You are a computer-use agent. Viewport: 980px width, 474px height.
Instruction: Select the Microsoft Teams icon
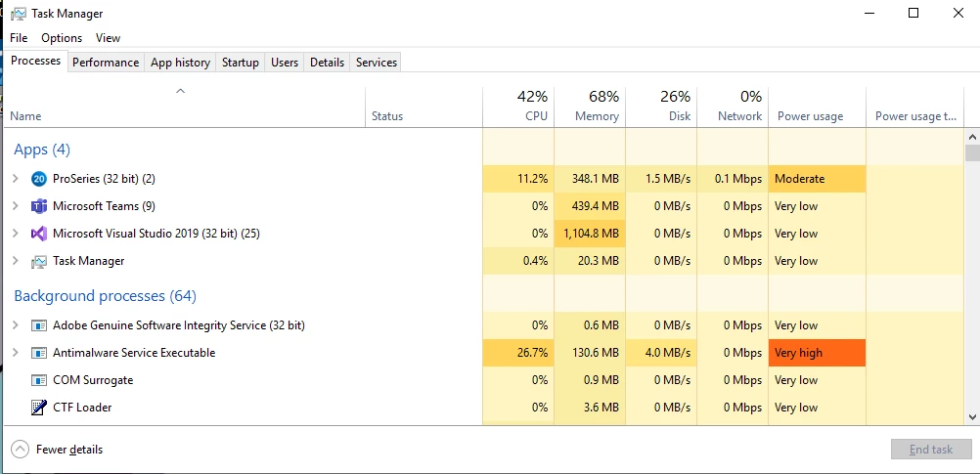[39, 206]
